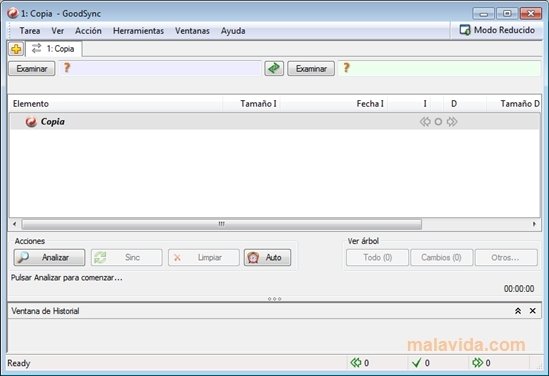This screenshot has width=549, height=376.
Task: Click the Tamaño D column header
Action: [514, 104]
